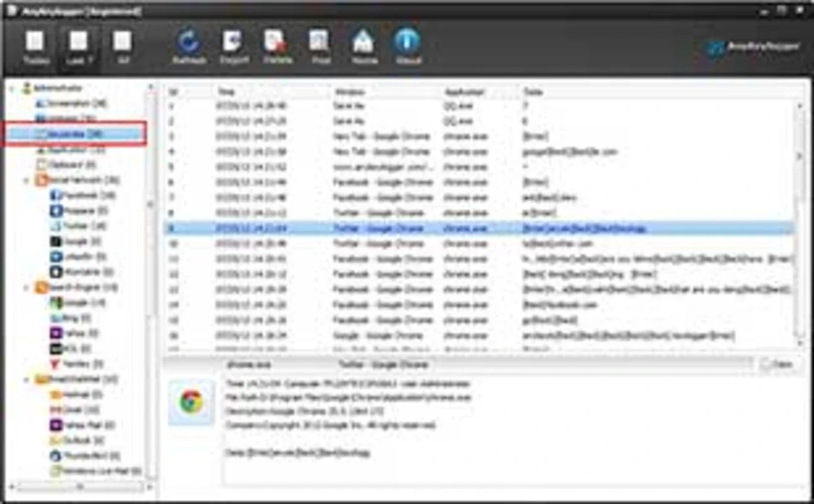Click the Refresh toolbar icon
814x504 pixels.
(x=189, y=47)
